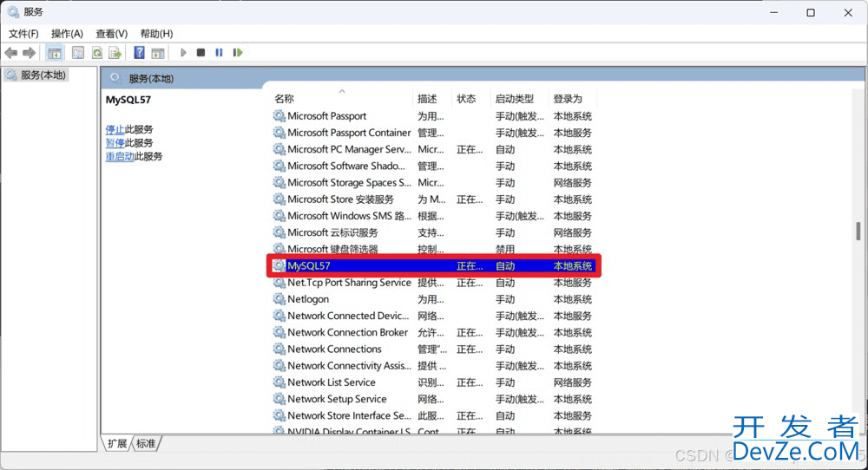Click the Refresh toolbar icon
Screen dimensions: 868x470
click(97, 53)
